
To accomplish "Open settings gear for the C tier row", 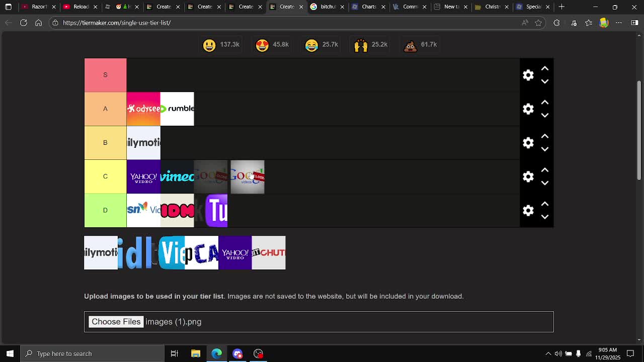I will [x=528, y=176].
